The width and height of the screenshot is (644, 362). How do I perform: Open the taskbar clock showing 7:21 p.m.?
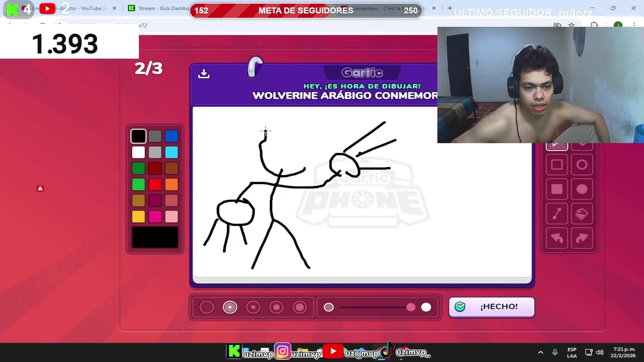pos(624,352)
